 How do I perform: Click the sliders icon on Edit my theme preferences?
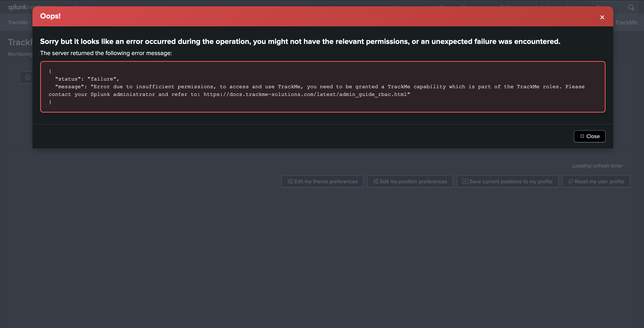pyautogui.click(x=290, y=181)
